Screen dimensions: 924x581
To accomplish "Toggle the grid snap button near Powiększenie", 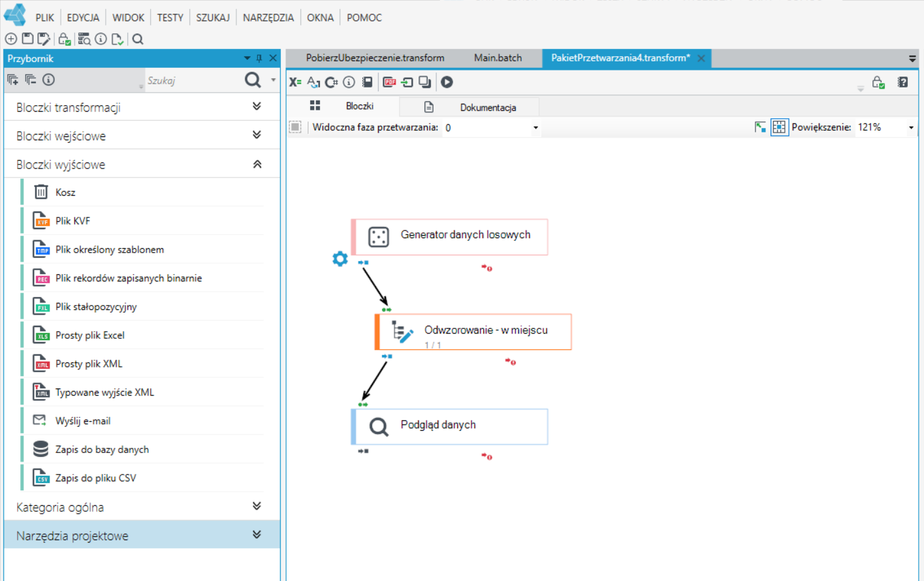I will [779, 127].
